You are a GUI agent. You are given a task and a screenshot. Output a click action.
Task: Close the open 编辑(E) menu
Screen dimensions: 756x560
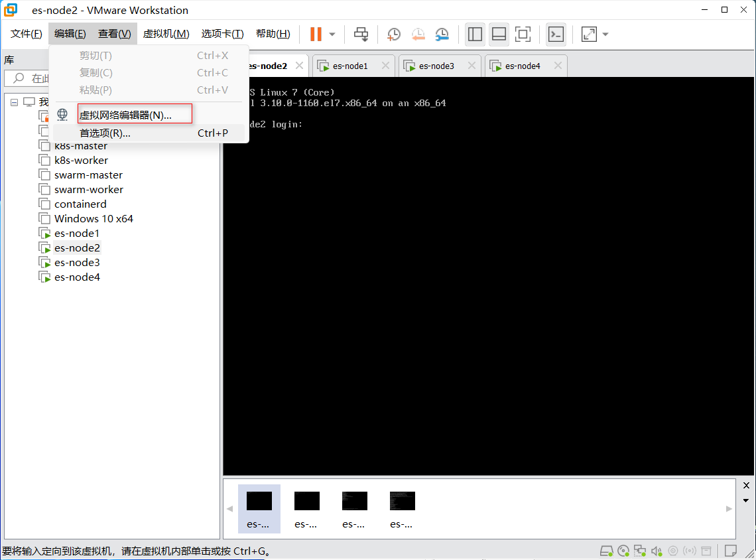[70, 34]
